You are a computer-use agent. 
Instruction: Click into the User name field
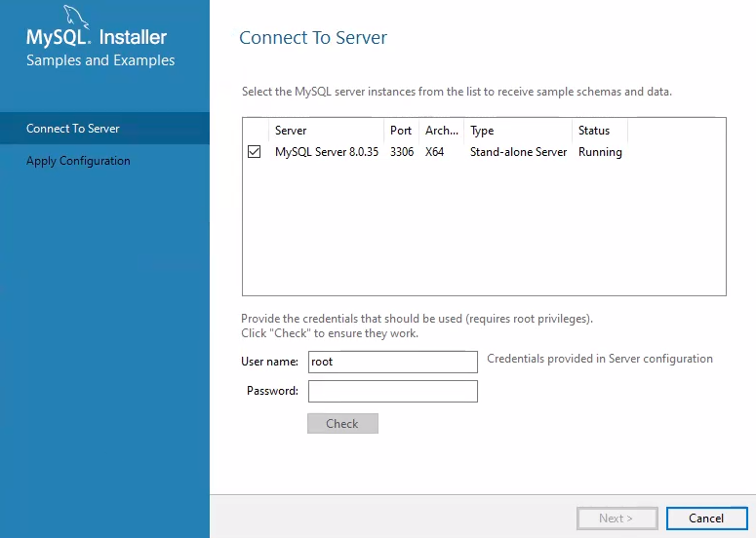(393, 362)
